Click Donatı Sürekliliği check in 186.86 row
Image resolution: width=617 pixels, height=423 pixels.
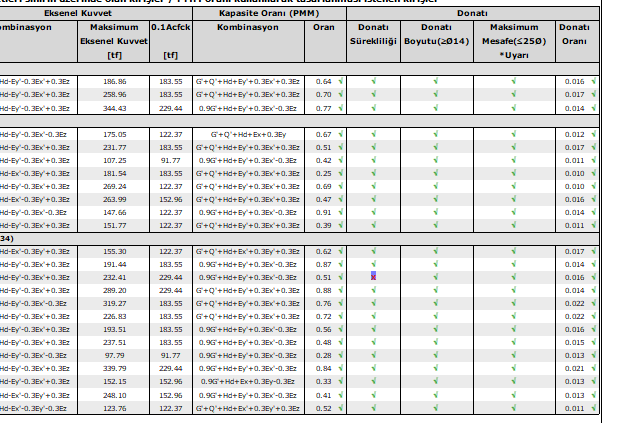(x=373, y=80)
